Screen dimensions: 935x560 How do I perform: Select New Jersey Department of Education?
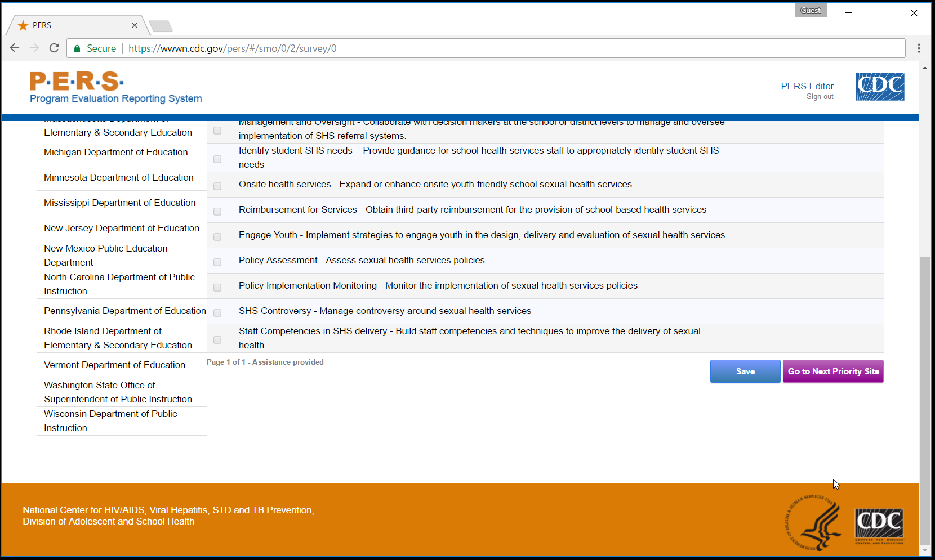(122, 229)
